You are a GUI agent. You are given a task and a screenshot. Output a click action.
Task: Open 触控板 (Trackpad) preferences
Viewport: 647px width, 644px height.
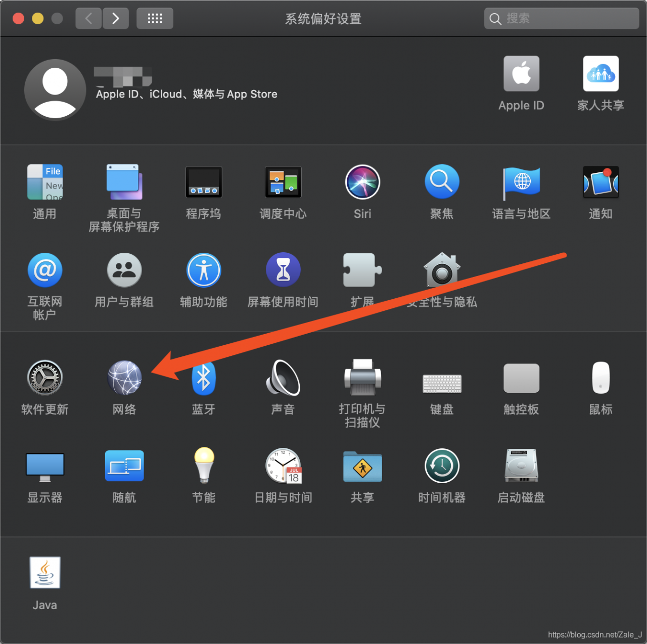(521, 378)
